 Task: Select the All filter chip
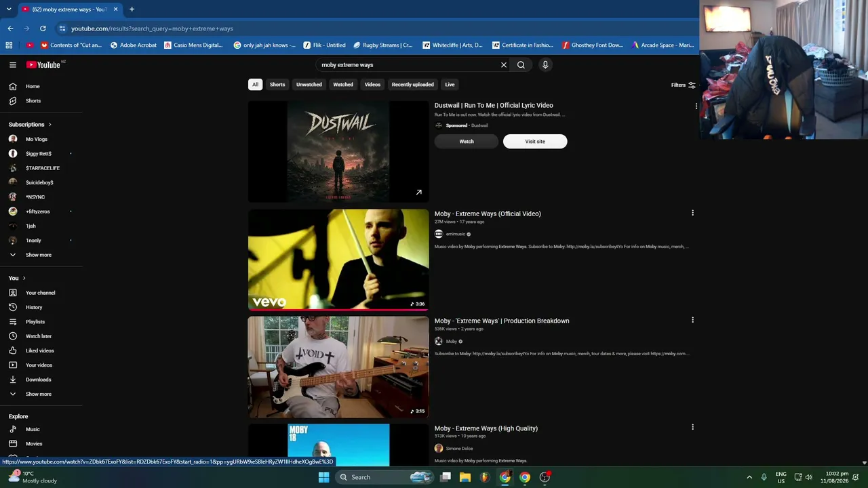(255, 85)
